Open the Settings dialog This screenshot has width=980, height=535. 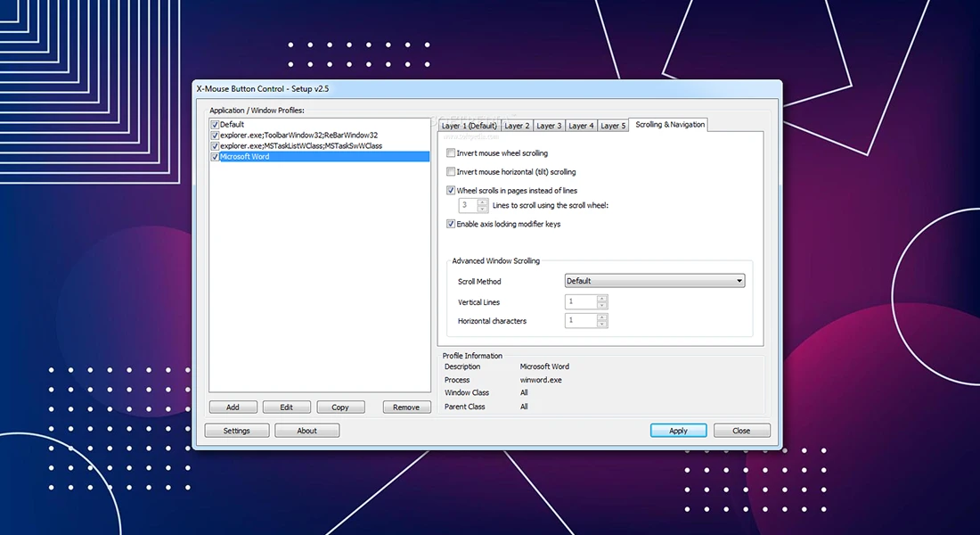(237, 431)
